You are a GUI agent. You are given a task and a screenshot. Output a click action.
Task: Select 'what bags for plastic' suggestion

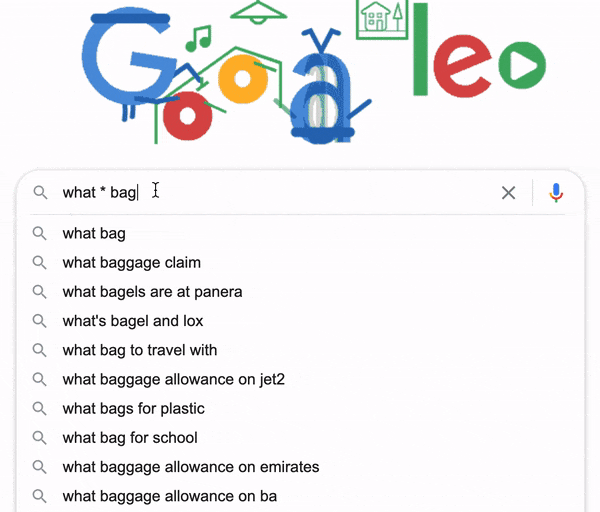coord(133,409)
